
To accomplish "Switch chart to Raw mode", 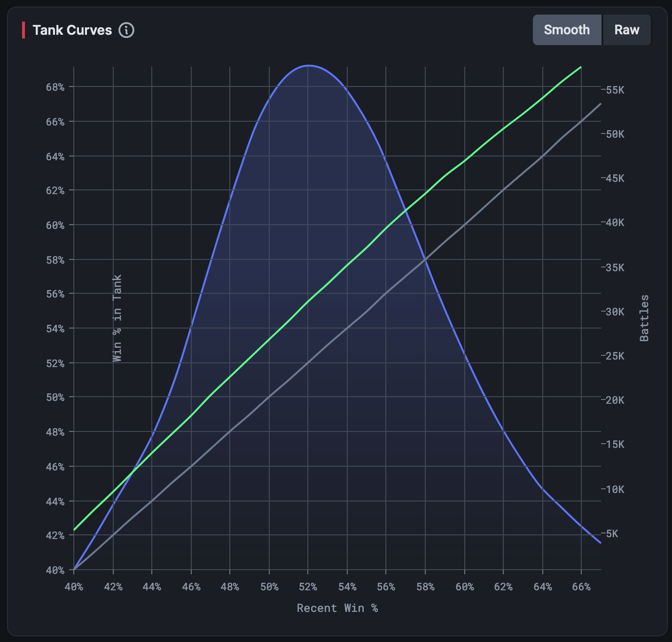I will 627,30.
